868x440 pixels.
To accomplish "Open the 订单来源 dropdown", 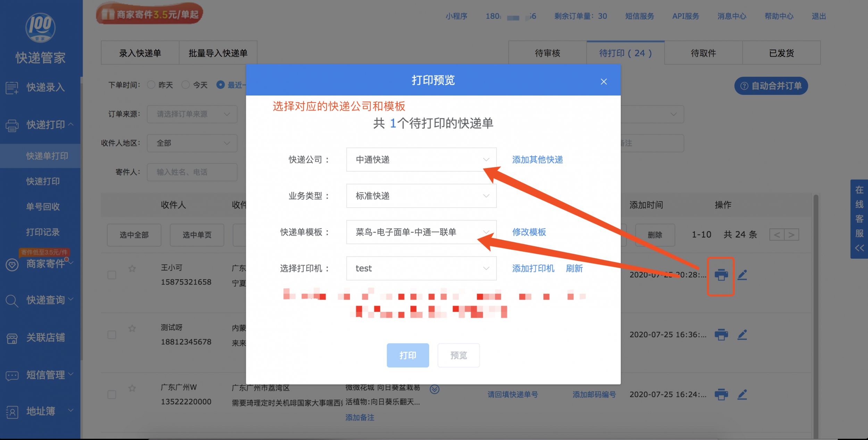I will 192,114.
